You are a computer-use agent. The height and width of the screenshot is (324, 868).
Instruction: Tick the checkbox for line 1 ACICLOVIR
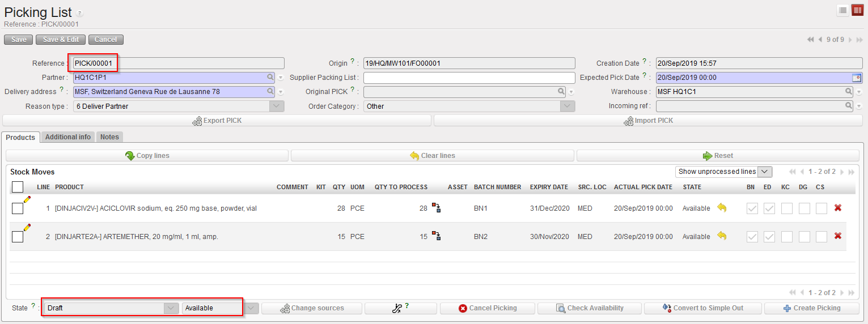click(x=18, y=208)
